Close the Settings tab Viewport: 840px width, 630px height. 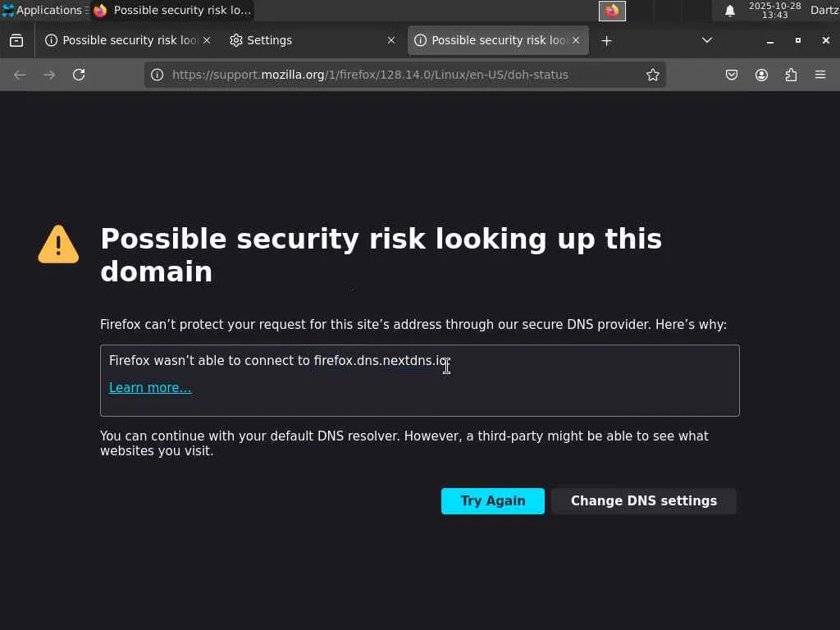391,40
